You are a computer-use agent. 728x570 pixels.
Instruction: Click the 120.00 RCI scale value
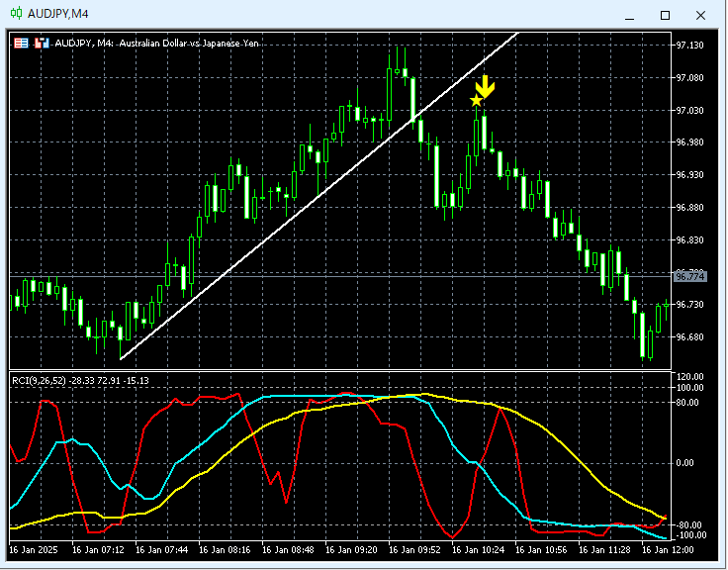(x=690, y=377)
